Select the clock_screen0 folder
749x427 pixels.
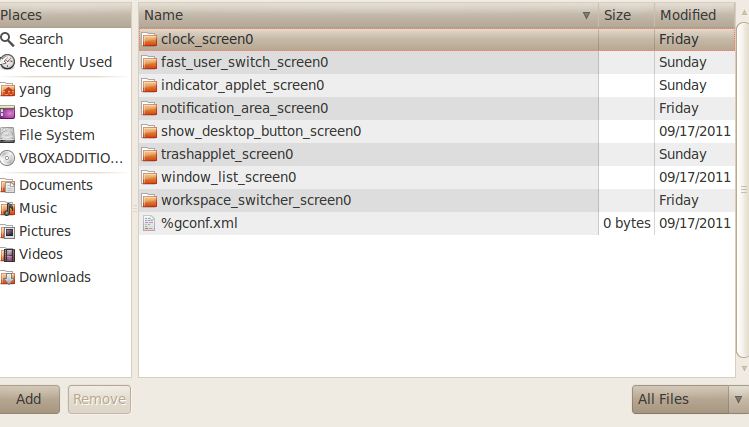437,39
